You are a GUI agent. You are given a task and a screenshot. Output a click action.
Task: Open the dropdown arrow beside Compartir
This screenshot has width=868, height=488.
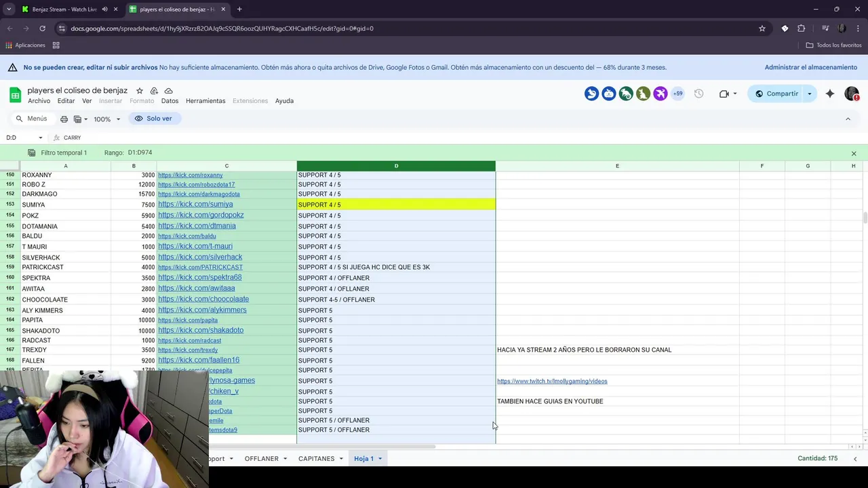(809, 94)
